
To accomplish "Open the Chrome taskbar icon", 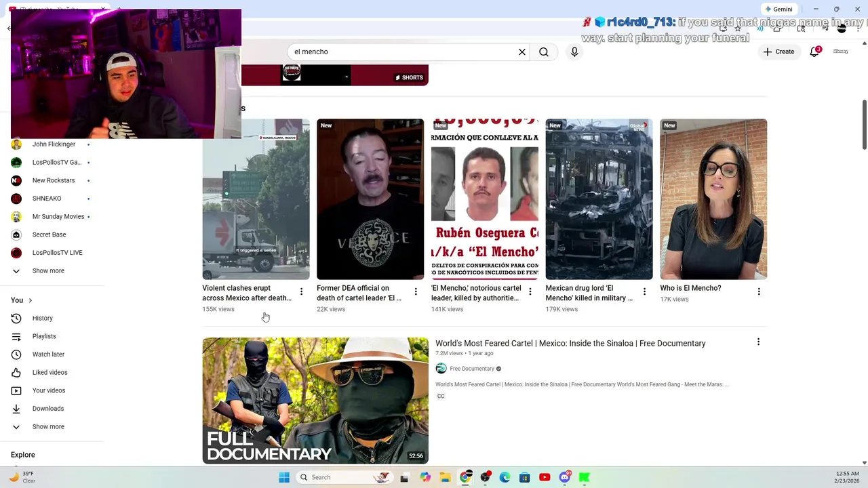I will click(x=465, y=477).
